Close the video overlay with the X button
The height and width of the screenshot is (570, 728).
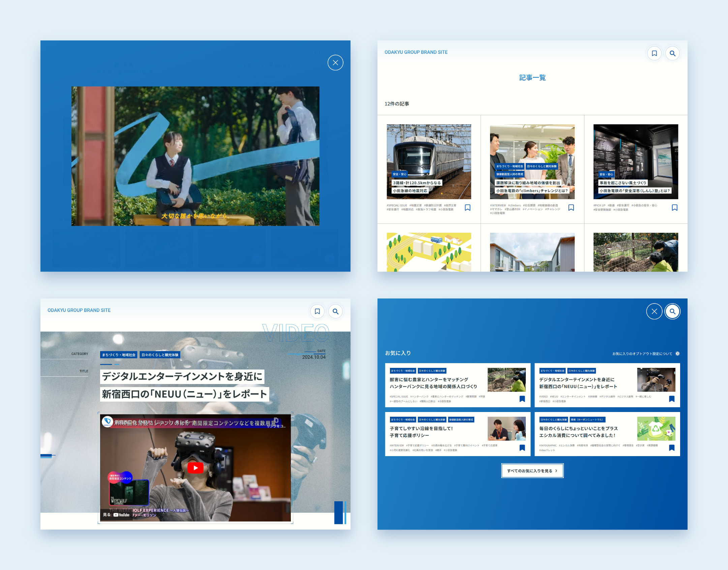(x=335, y=63)
